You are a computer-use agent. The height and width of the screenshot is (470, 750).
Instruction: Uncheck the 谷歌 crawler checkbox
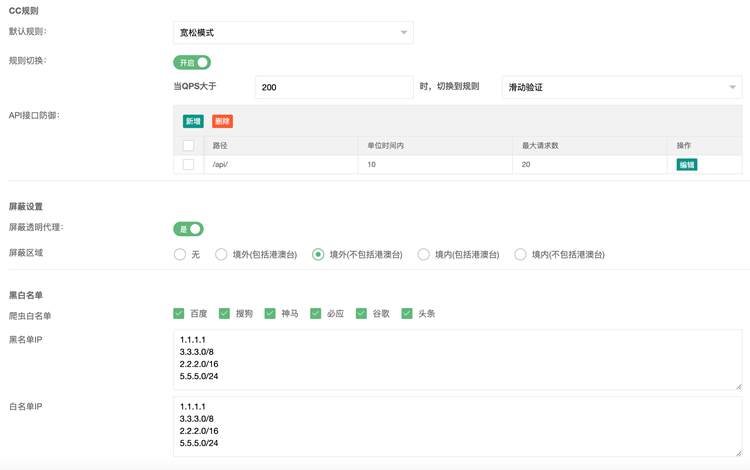(x=362, y=313)
